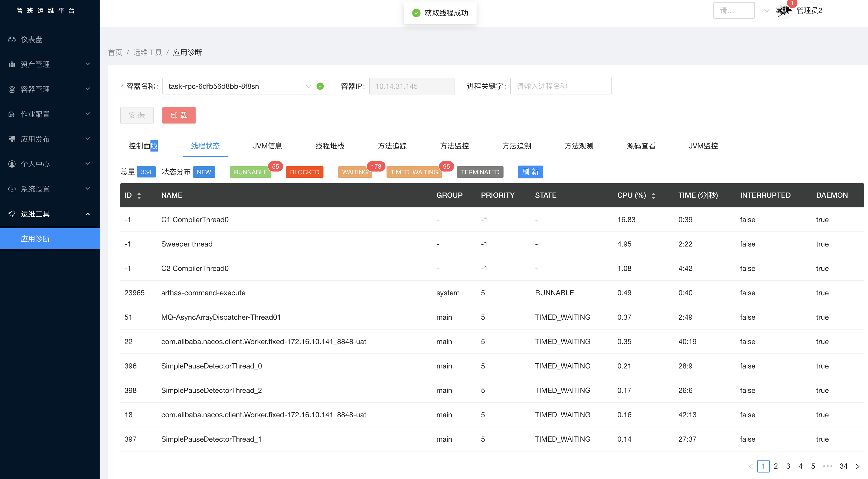Screen dimensions: 868x479
Task: Click the personal center user icon
Action: [x=12, y=164]
